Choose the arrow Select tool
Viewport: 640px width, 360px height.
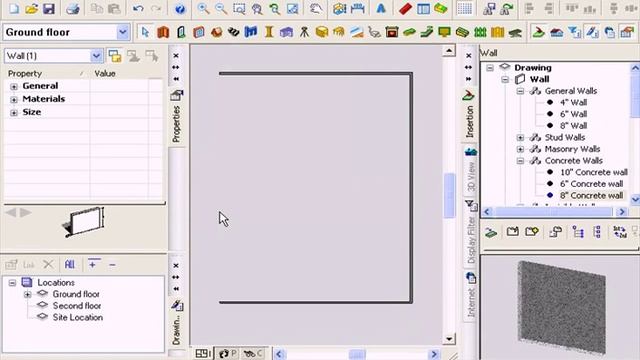pyautogui.click(x=145, y=32)
